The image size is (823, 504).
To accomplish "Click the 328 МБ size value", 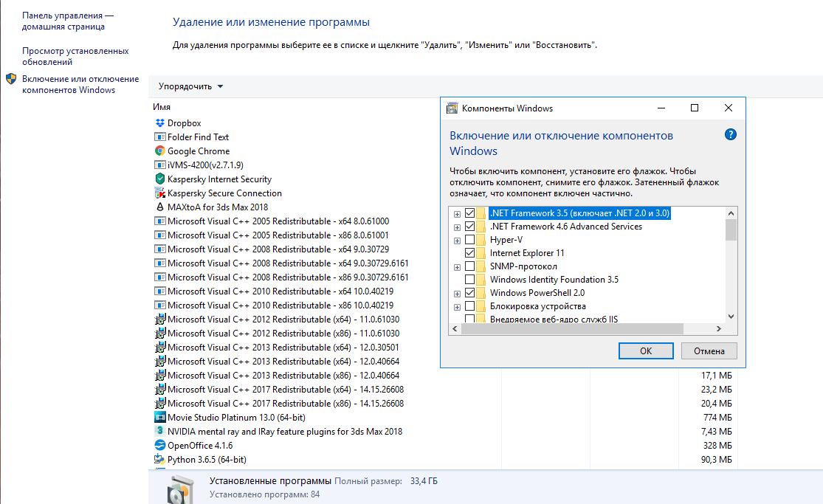I will pyautogui.click(x=717, y=445).
